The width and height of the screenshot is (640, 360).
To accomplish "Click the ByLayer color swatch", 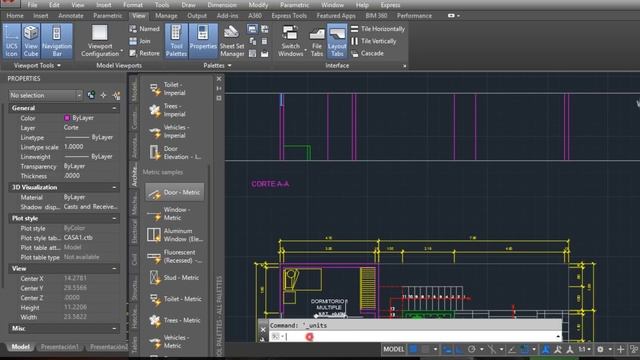I will coord(67,118).
